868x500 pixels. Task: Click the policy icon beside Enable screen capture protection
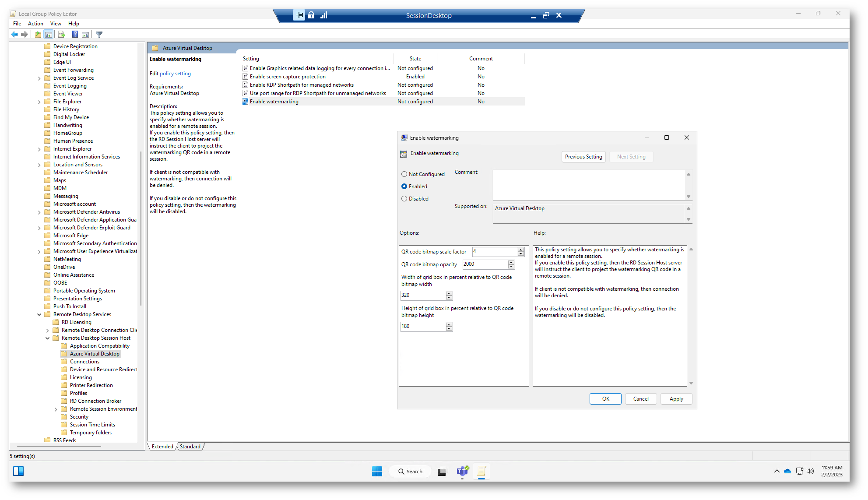[246, 77]
